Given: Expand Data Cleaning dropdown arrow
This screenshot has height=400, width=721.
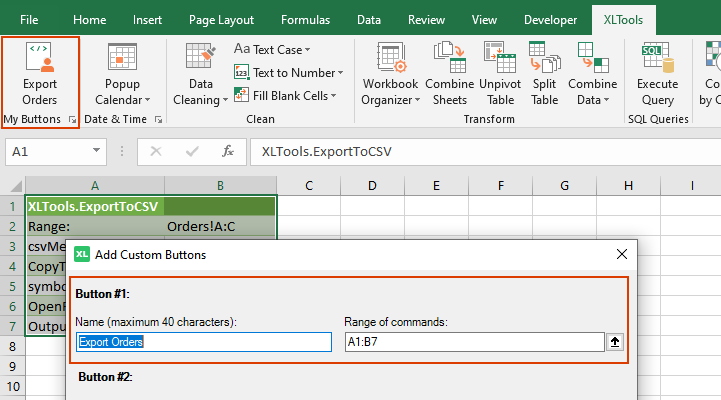Looking at the screenshot, I should tap(225, 100).
